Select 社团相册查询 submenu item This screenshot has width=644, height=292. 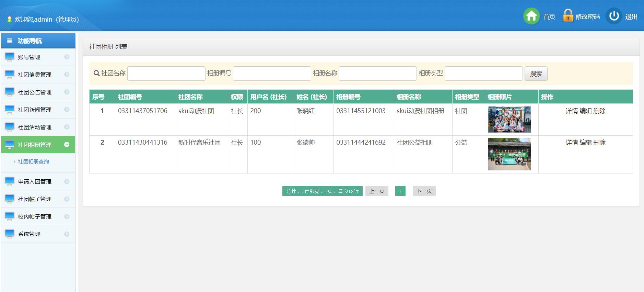pyautogui.click(x=33, y=162)
